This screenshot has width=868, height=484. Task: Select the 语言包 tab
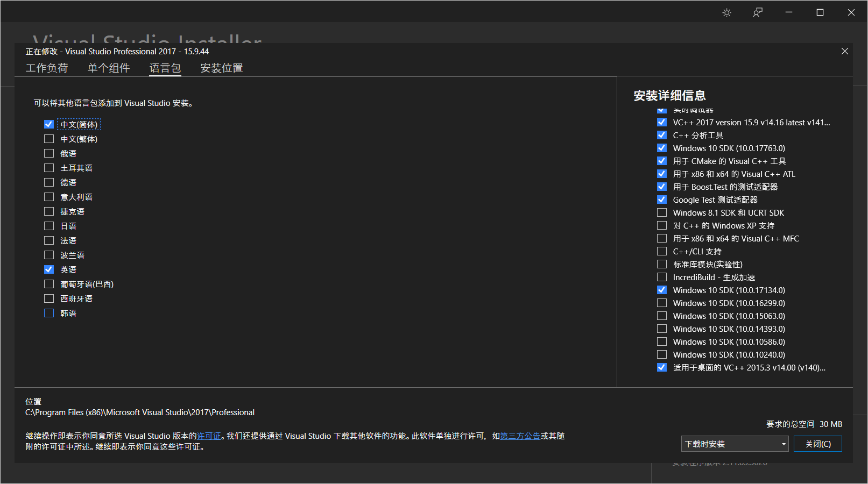(165, 68)
